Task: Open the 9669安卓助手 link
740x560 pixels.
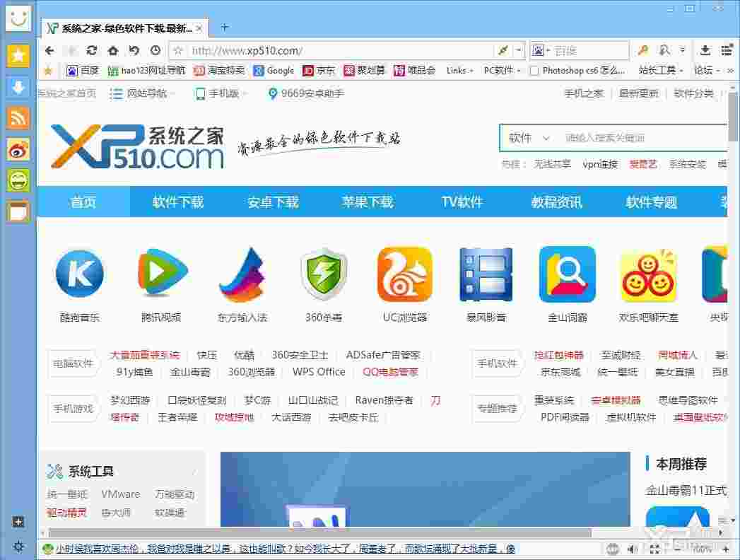Action: point(305,93)
